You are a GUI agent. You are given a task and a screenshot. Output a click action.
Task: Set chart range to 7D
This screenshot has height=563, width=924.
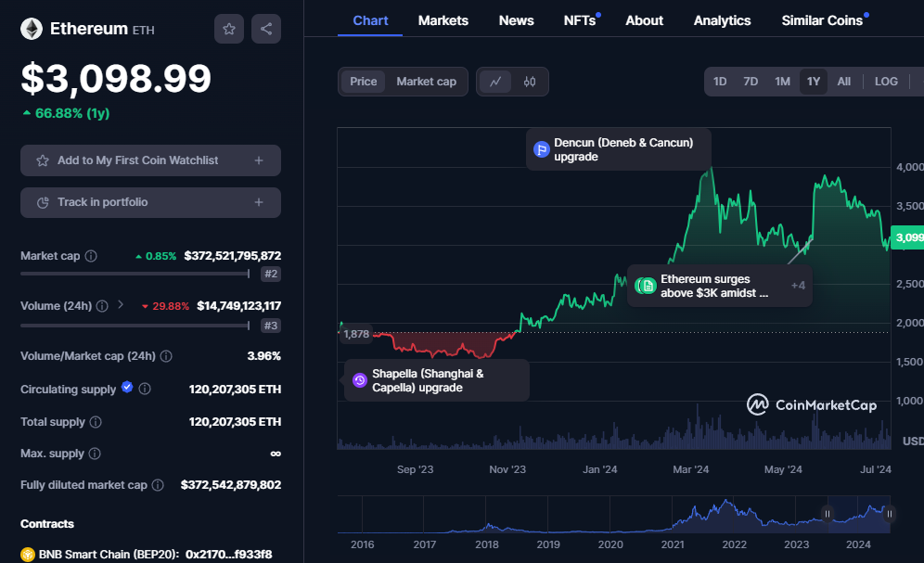click(x=751, y=82)
